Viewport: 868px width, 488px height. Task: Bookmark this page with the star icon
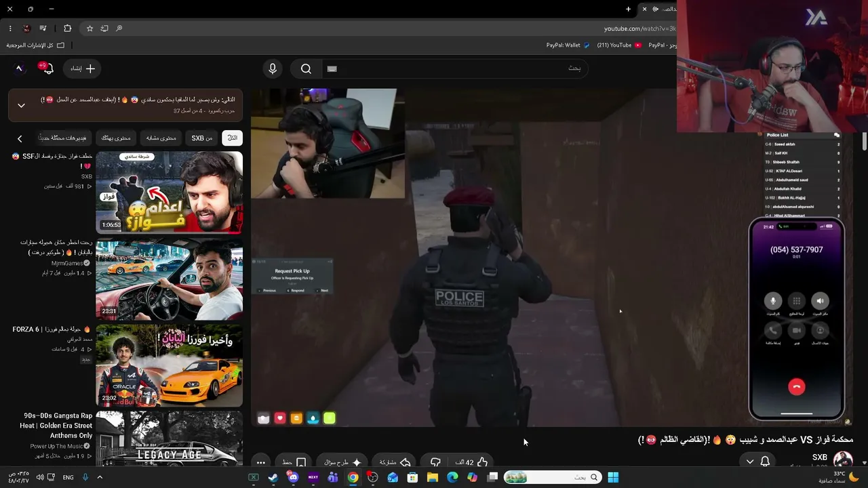90,28
